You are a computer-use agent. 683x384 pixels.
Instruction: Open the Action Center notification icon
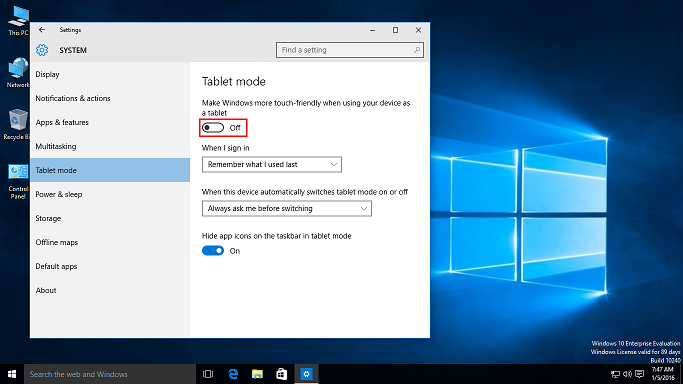pos(639,374)
